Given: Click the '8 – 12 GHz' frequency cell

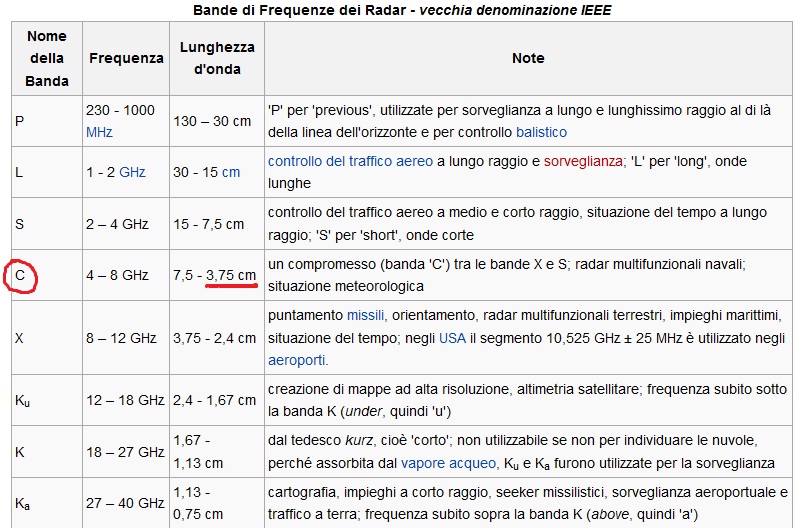Looking at the screenshot, I should (x=126, y=338).
